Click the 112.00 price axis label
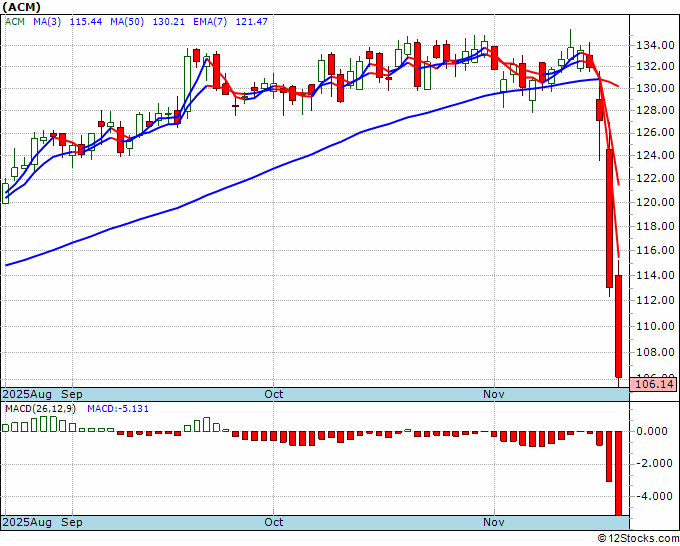The image size is (680, 546). pyautogui.click(x=655, y=300)
